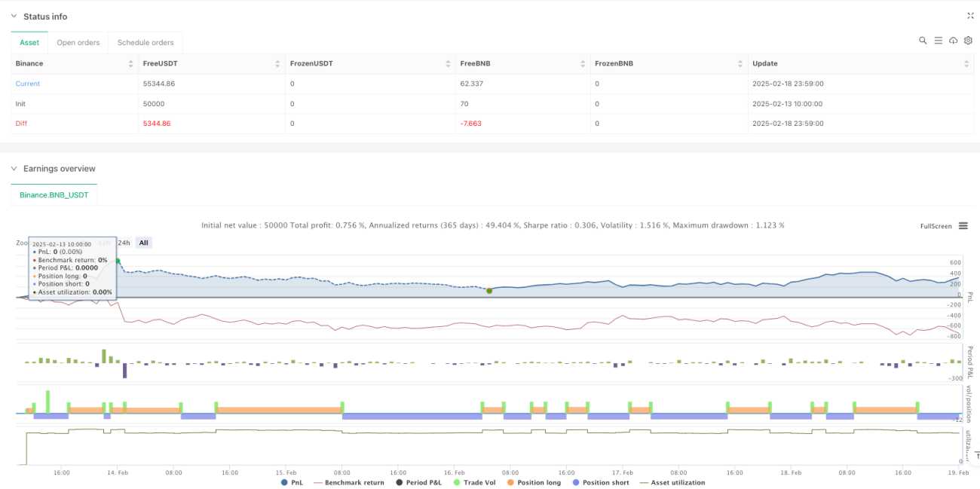The image size is (980, 489).
Task: Open the table list-view menu icon
Action: tap(938, 41)
